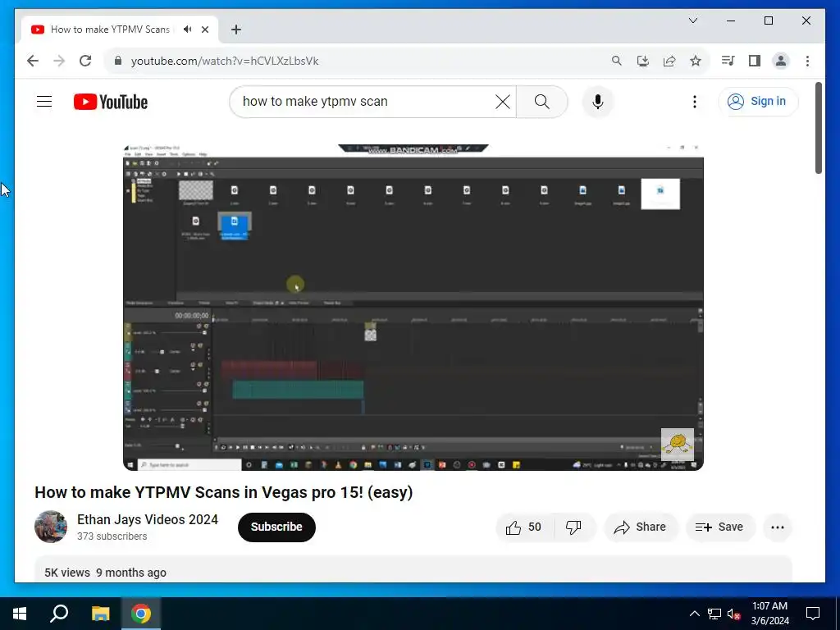The width and height of the screenshot is (840, 630).
Task: Click install app icon in address bar
Action: point(643,61)
